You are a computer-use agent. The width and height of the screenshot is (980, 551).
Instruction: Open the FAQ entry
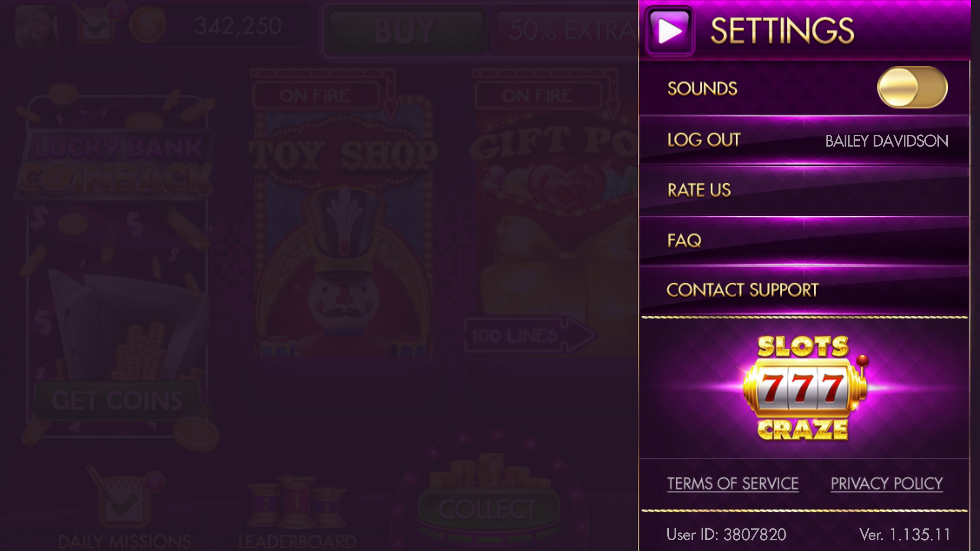tap(804, 241)
